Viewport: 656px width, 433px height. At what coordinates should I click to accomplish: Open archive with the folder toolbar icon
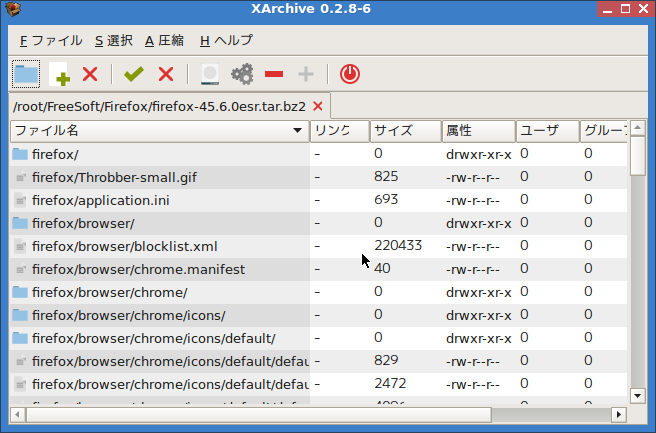[26, 74]
